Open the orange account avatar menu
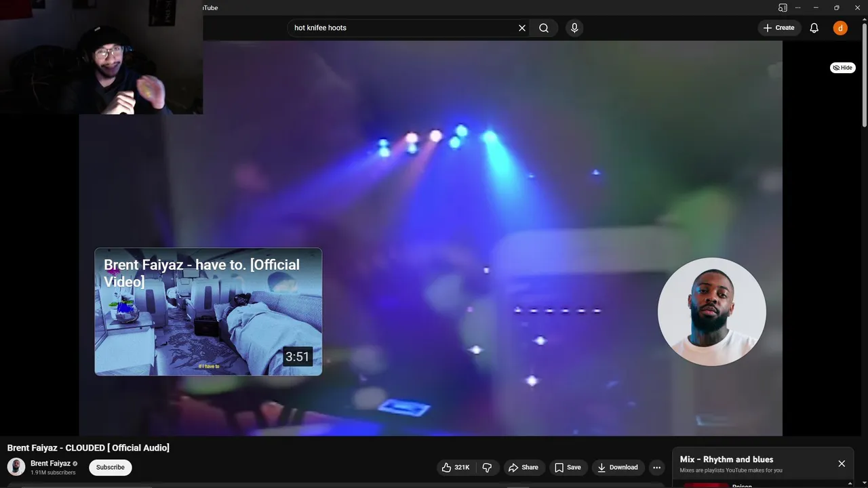Viewport: 868px width, 488px height. pyautogui.click(x=840, y=28)
